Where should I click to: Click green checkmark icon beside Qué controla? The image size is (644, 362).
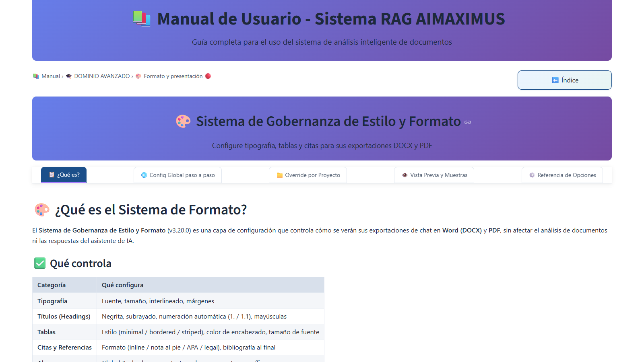tap(40, 263)
